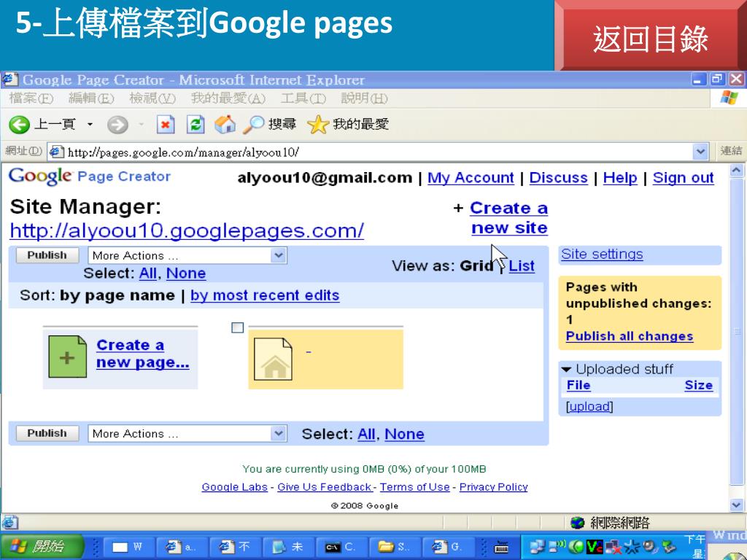Click the File column header link
747x560 pixels.
tap(578, 385)
